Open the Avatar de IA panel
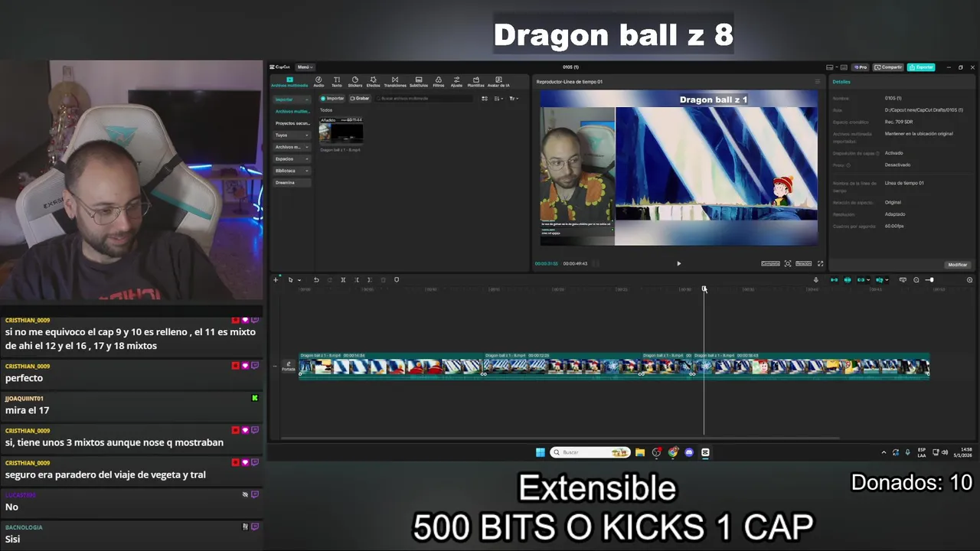The height and width of the screenshot is (551, 980). tap(498, 81)
